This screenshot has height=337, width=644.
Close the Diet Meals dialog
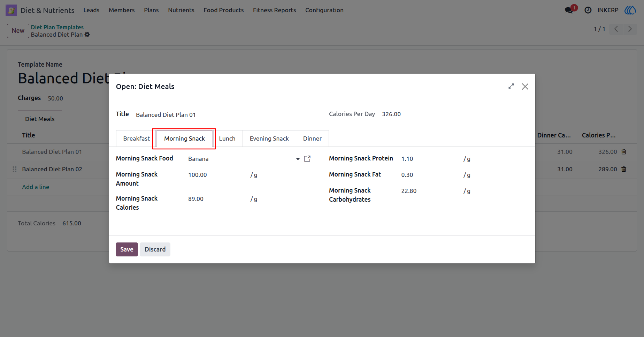(525, 87)
